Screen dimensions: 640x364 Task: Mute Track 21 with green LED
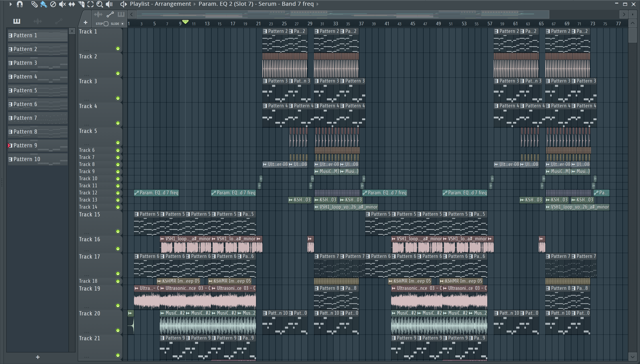tap(118, 355)
